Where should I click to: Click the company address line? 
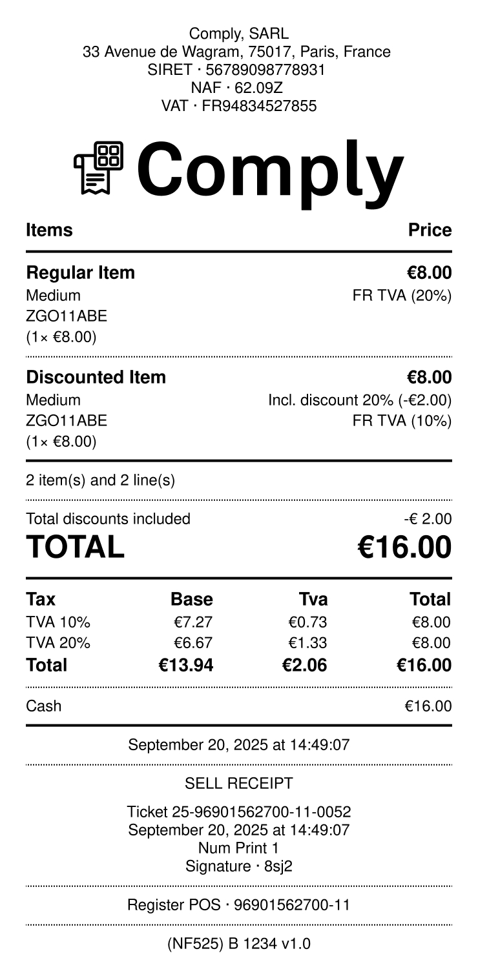[x=236, y=52]
